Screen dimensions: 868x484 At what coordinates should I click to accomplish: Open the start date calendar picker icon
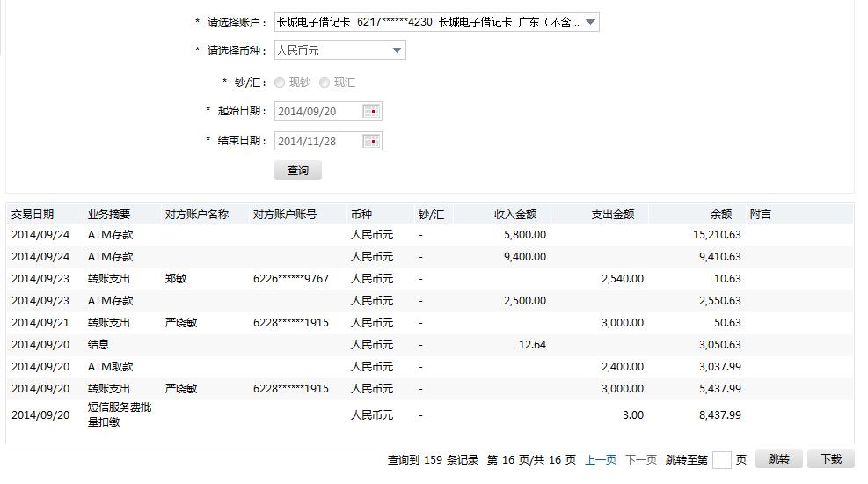371,111
